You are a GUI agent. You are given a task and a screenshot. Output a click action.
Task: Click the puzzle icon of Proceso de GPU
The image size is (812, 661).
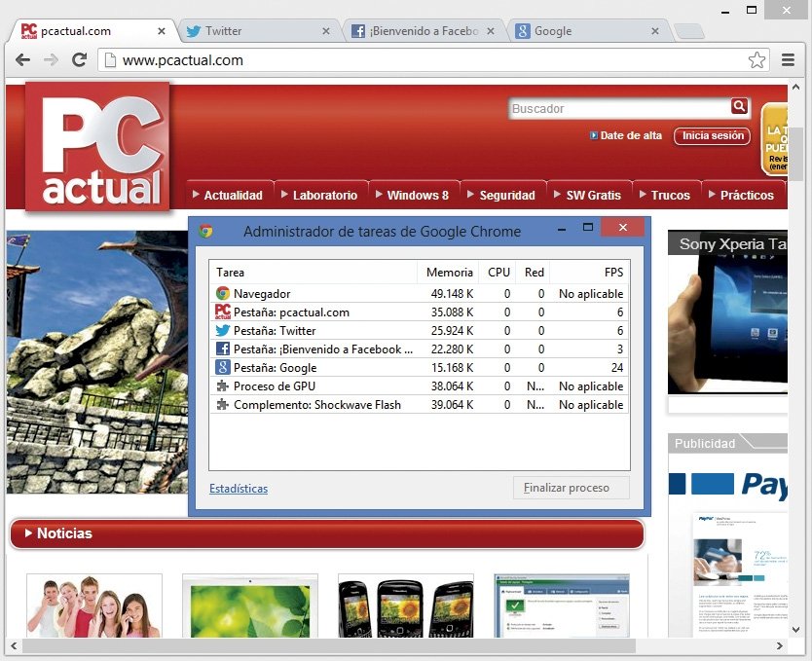tap(223, 386)
